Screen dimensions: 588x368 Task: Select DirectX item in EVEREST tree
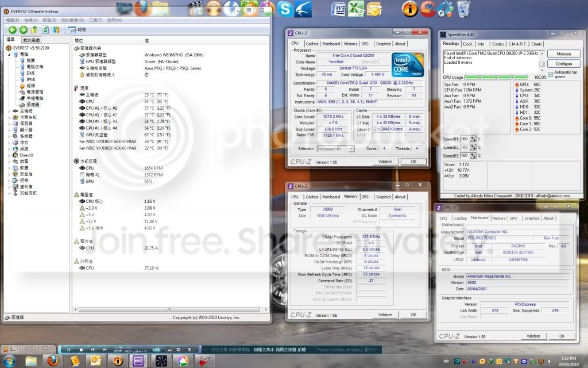[x=26, y=155]
